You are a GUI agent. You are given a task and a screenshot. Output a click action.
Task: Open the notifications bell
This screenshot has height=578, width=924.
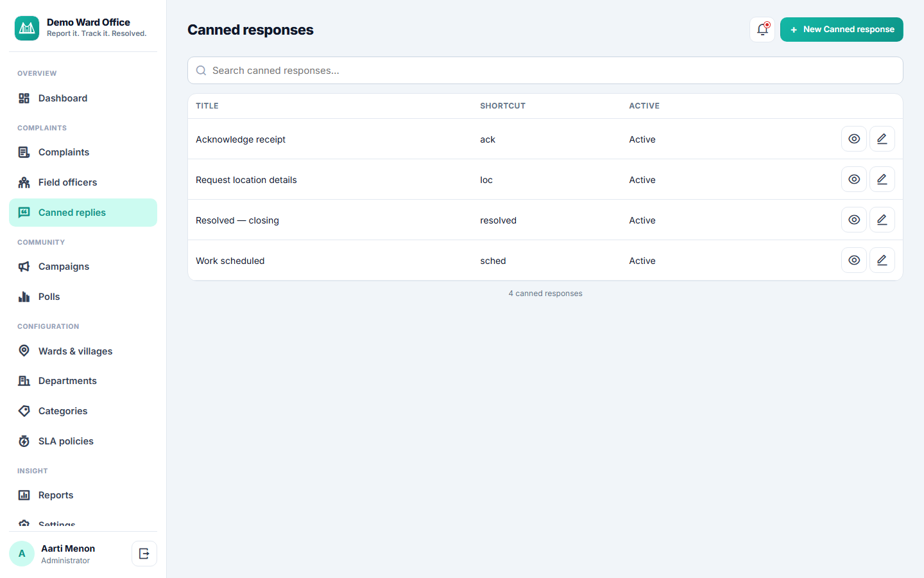762,30
